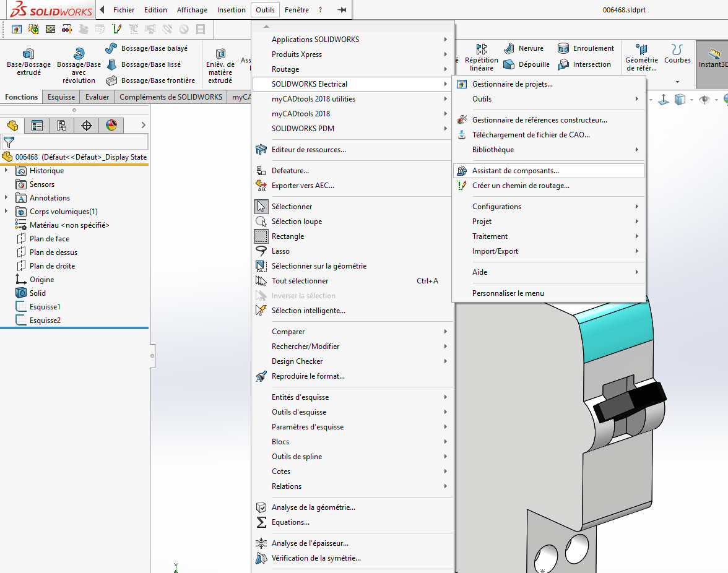Click the SOLIDWORKS logo
728x573 pixels.
coord(51,10)
